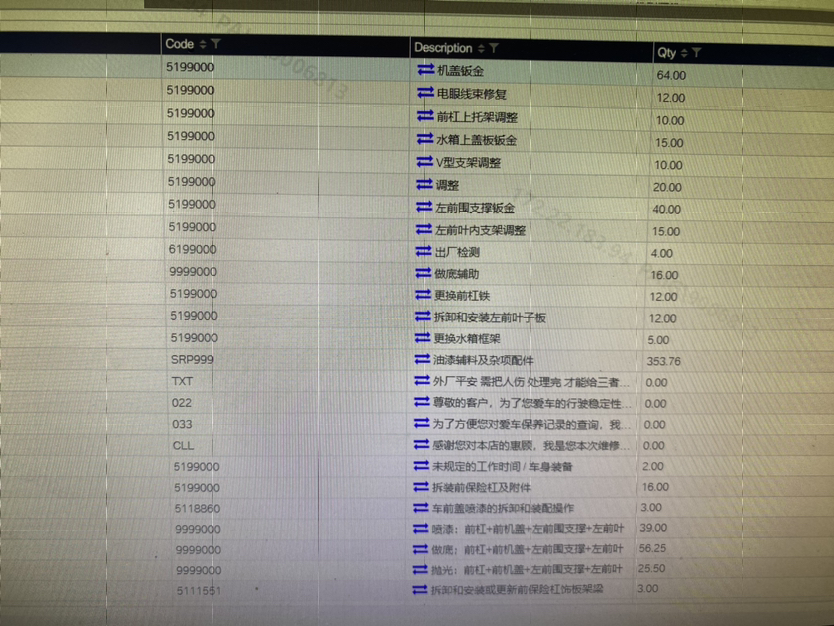
Task: Select the code cell 5111551
Action: 199,590
